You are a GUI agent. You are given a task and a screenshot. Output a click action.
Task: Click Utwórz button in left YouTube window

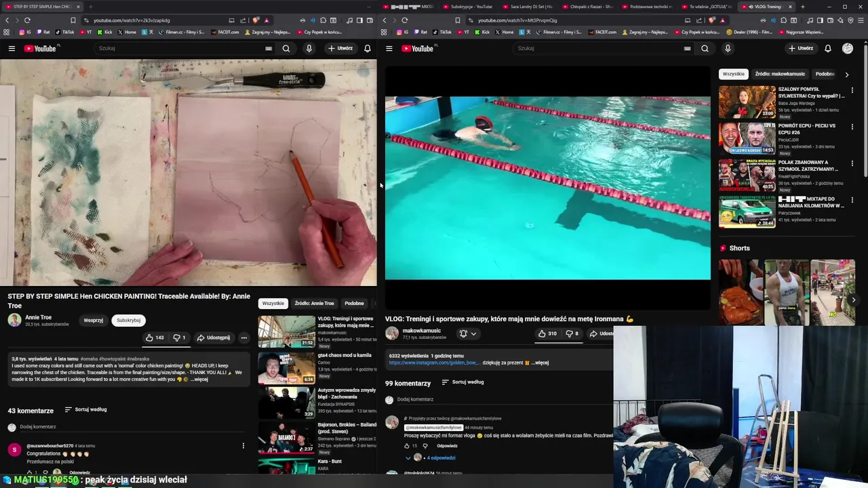pyautogui.click(x=340, y=48)
